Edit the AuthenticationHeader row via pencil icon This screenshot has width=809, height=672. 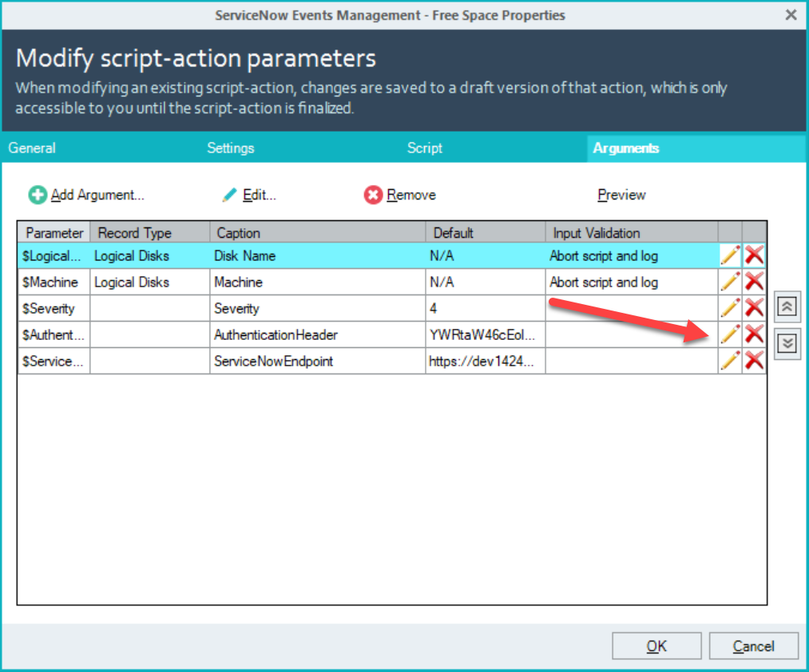(730, 334)
